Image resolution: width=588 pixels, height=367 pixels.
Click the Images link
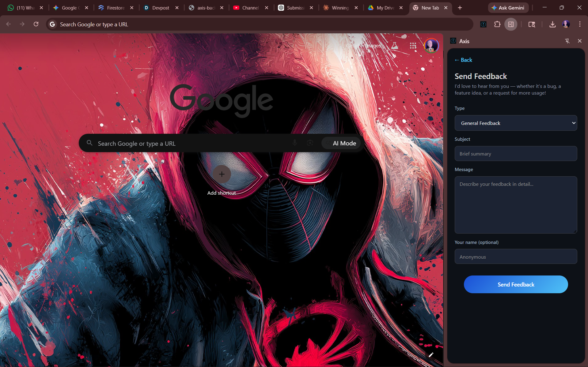click(x=373, y=46)
